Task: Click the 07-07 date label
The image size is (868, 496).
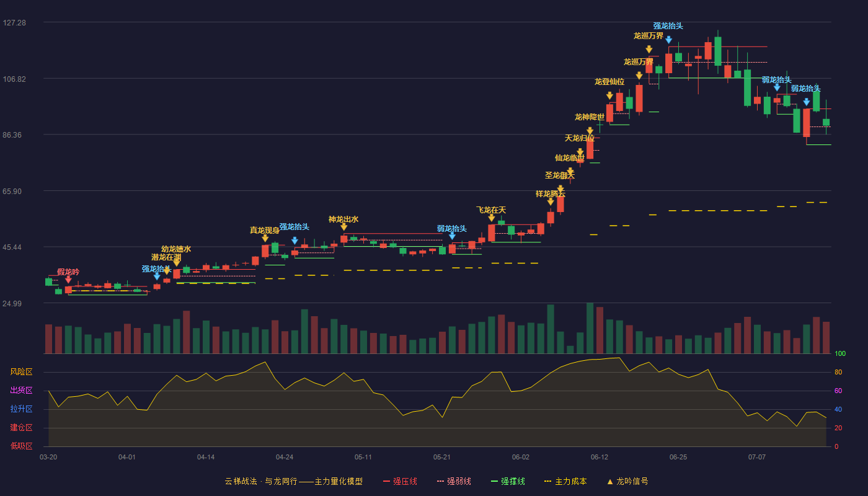Action: coord(757,457)
